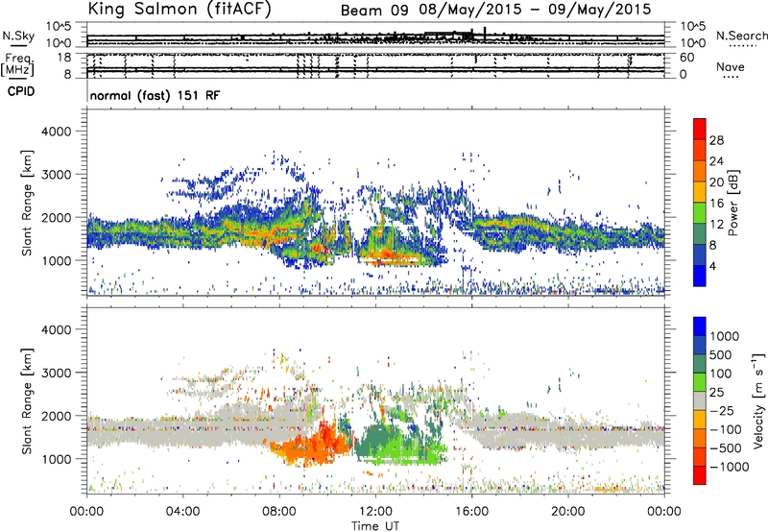Viewport: 768px width, 532px height.
Task: Pick the red bottom segment of Velocity colorbar
Action: (x=700, y=475)
